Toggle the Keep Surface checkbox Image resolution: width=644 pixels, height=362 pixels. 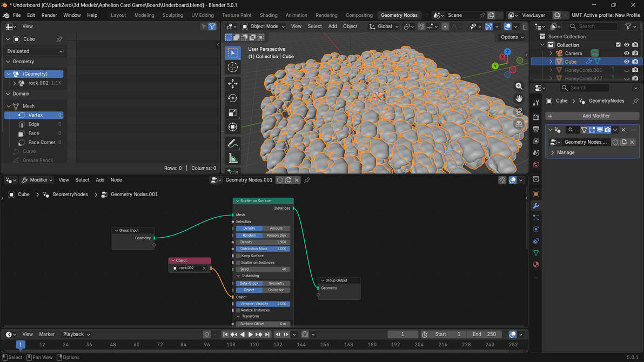coord(238,256)
